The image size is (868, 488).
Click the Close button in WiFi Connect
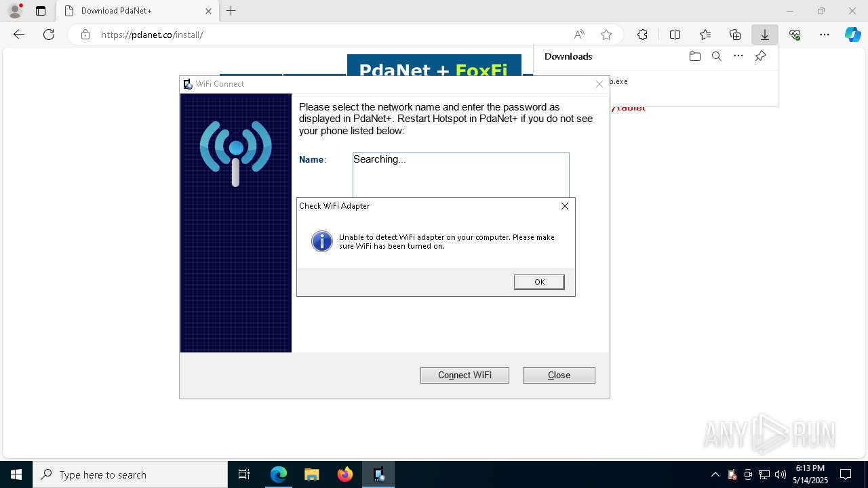[559, 375]
